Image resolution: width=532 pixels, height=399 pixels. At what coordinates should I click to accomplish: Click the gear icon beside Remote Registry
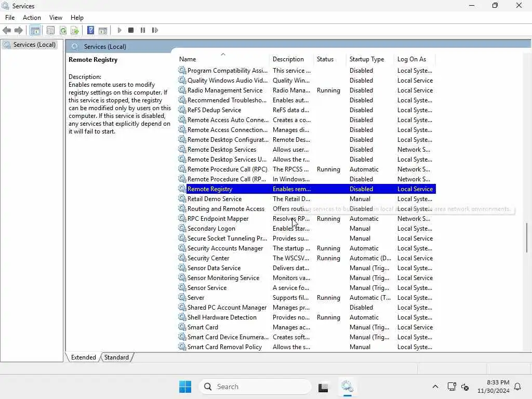point(182,189)
